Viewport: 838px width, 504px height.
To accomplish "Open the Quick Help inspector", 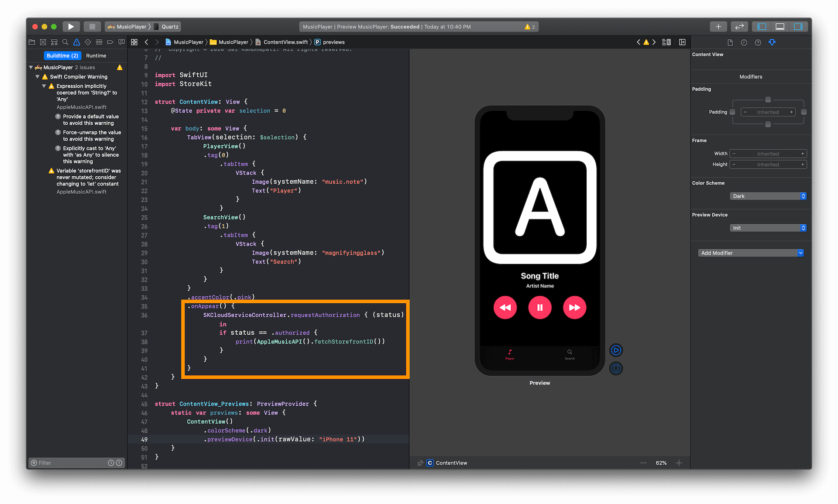I will tap(758, 42).
